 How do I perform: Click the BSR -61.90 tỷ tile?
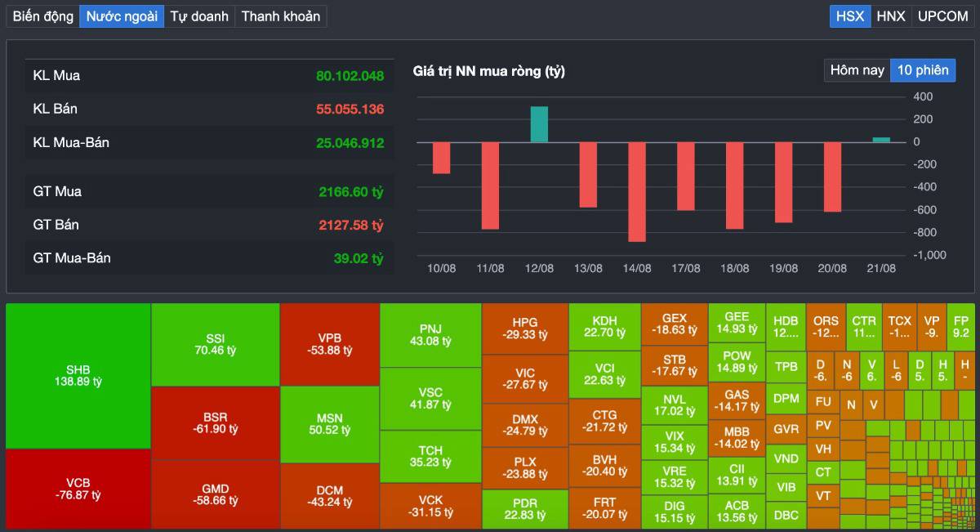pyautogui.click(x=216, y=422)
